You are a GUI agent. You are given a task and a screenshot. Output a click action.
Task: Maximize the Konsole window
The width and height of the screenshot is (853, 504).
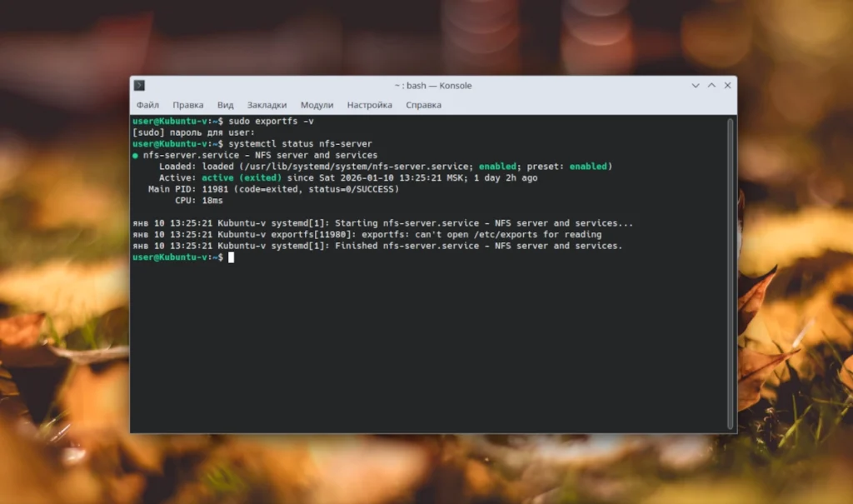[x=711, y=86]
